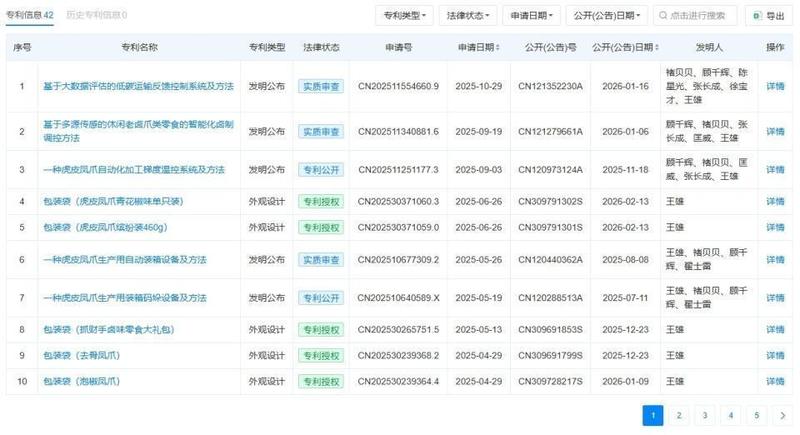The height and width of the screenshot is (435, 800).
Task: Open the 公开(公告)日期 filter dropdown
Action: pyautogui.click(x=606, y=15)
